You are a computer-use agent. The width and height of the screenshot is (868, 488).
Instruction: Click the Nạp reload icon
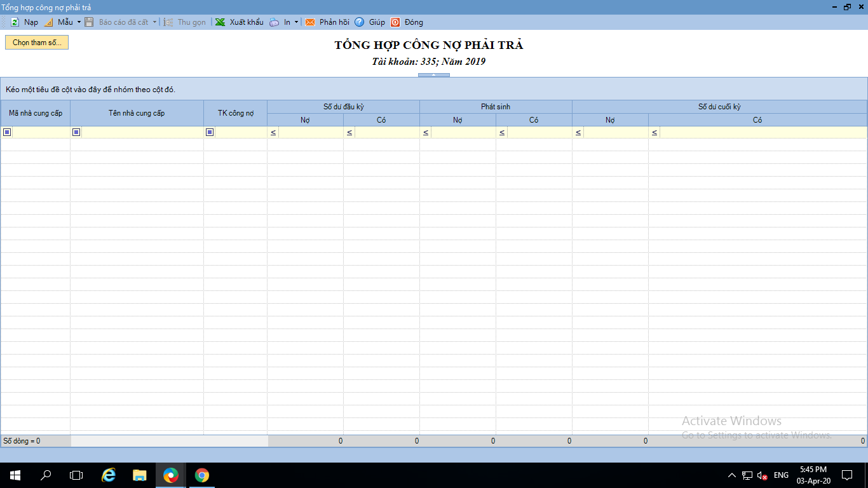pyautogui.click(x=15, y=22)
